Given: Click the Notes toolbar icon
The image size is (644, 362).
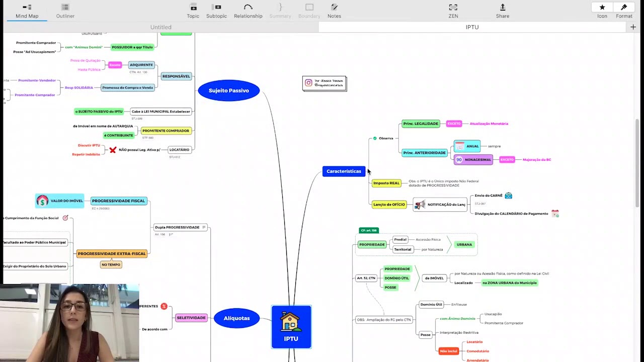Looking at the screenshot, I should 334,11.
